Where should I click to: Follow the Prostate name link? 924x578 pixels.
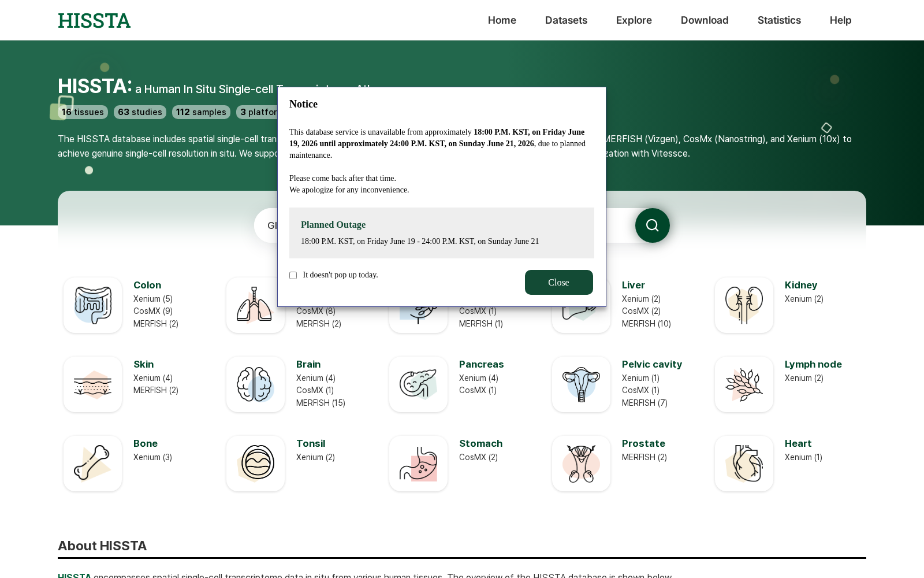point(644,443)
